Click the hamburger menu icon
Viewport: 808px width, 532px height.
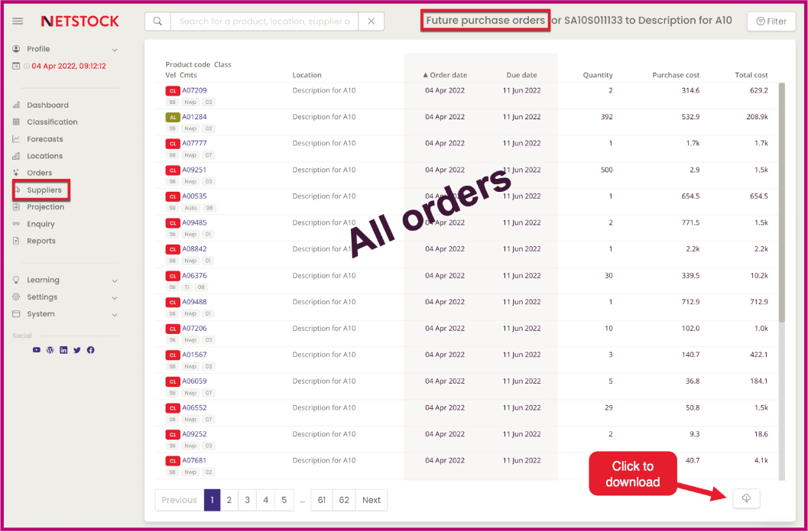point(18,21)
